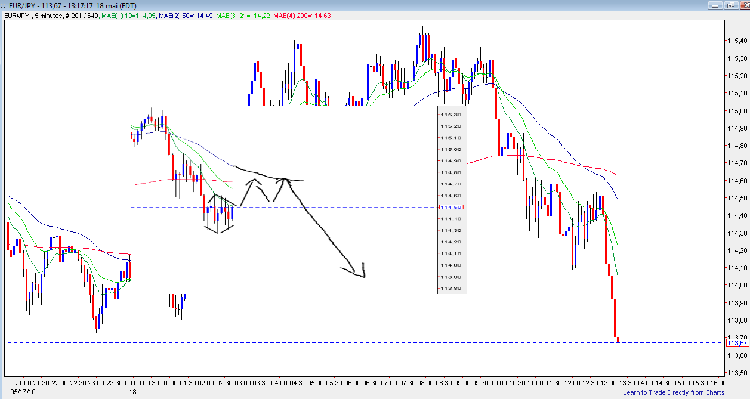Click the window system menu icon in title bar
The height and width of the screenshot is (399, 750).
[x=3, y=6]
